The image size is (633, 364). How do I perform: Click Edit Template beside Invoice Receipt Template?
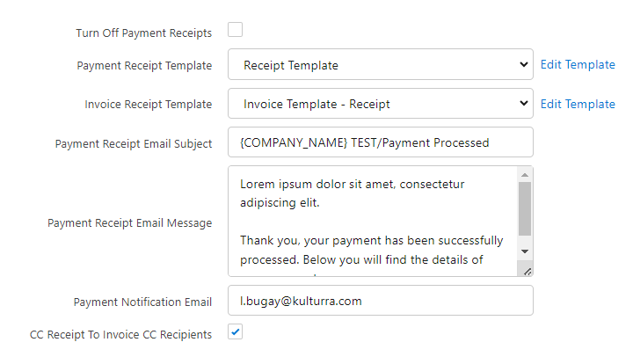pyautogui.click(x=578, y=104)
